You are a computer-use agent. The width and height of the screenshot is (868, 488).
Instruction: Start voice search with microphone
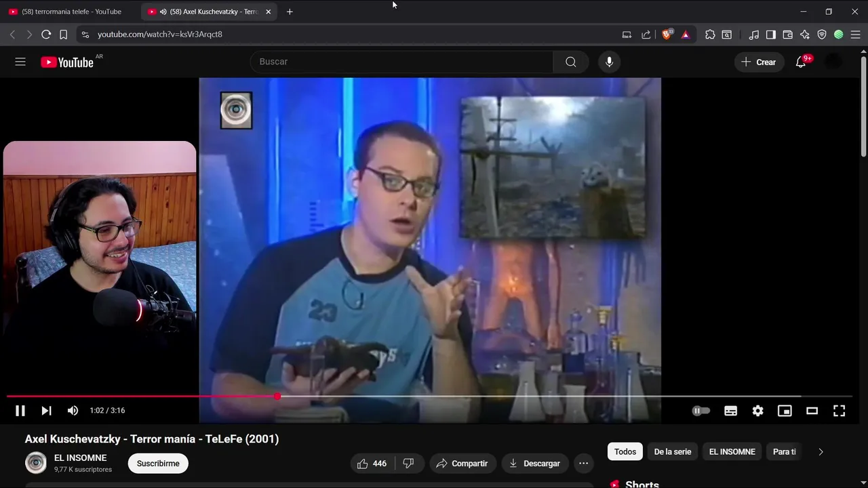609,62
